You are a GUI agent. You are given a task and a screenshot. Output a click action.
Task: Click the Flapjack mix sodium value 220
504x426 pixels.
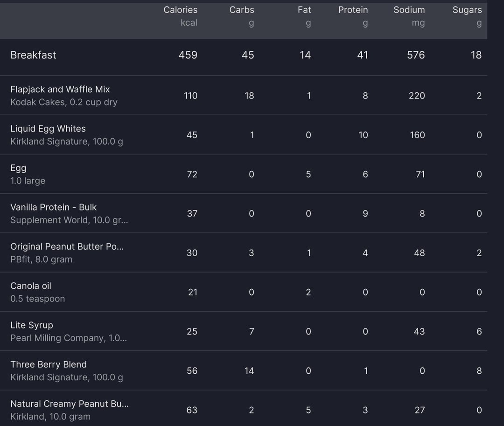click(417, 96)
